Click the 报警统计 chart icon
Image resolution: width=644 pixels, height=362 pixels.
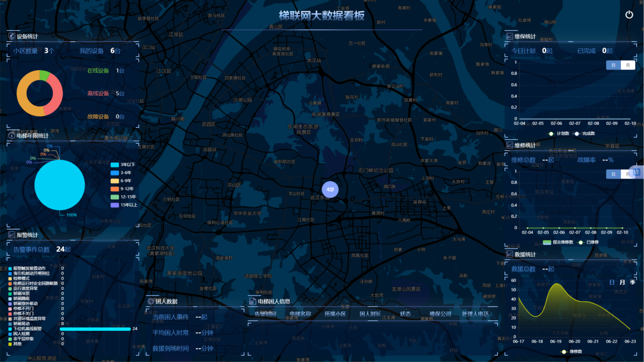point(12,235)
